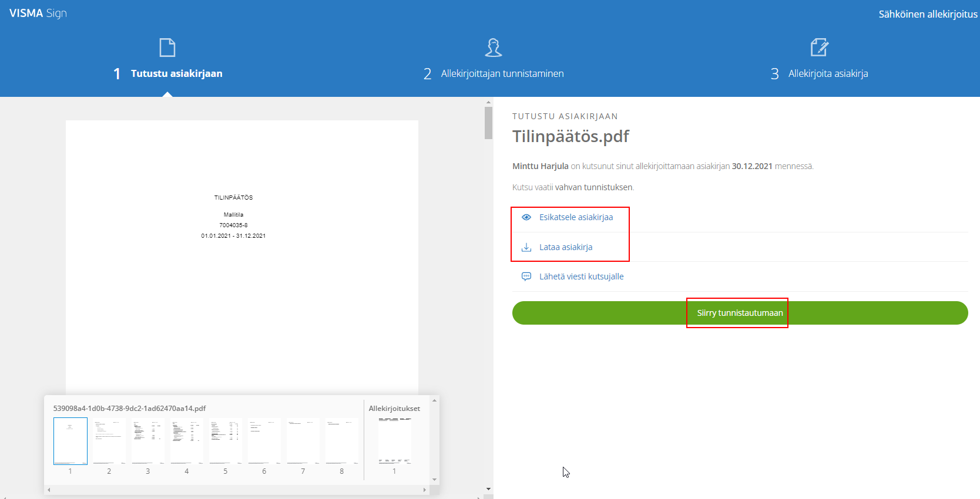Click the VISMA Sign logo
980x499 pixels.
tap(38, 13)
